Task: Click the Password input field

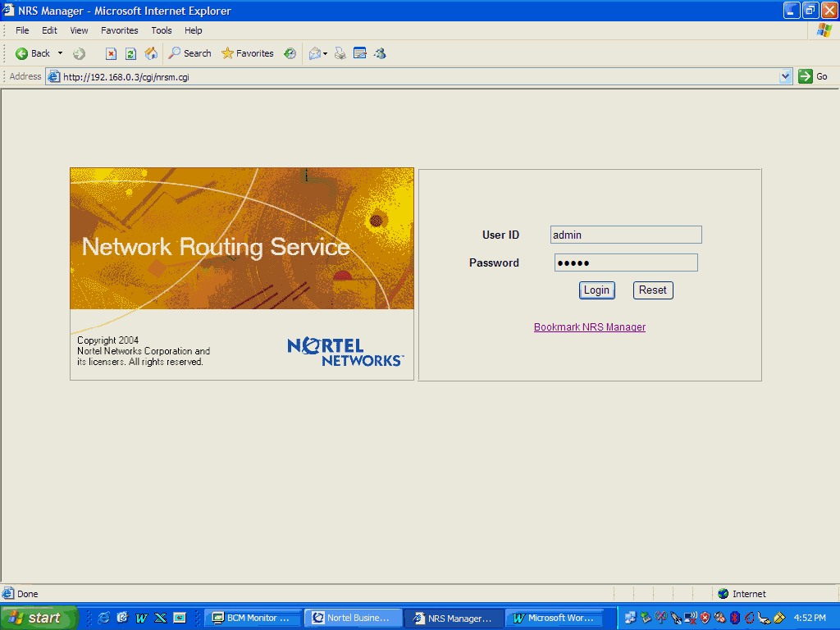Action: pyautogui.click(x=626, y=262)
